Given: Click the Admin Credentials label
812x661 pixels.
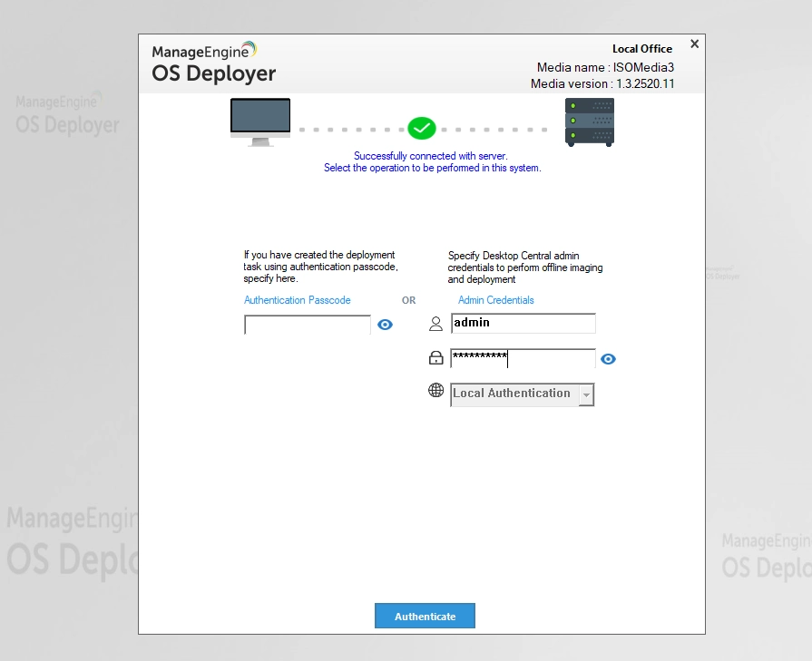Looking at the screenshot, I should [495, 300].
